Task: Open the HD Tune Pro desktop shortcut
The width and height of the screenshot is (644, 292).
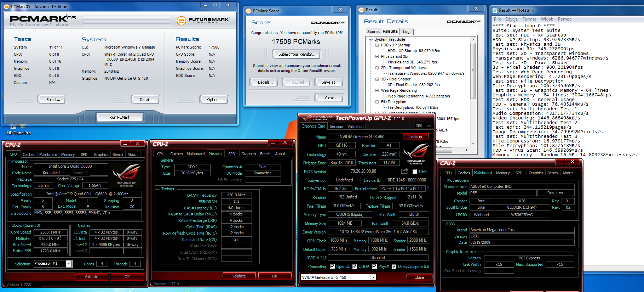Action: coord(18,130)
